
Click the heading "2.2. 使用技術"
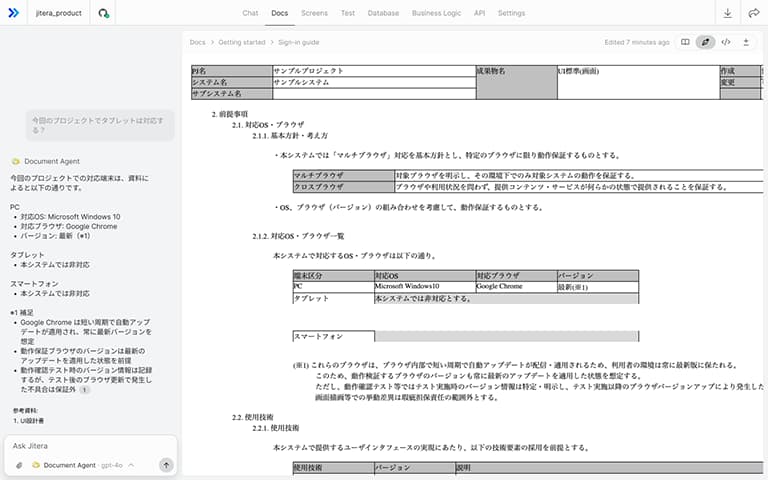[253, 417]
